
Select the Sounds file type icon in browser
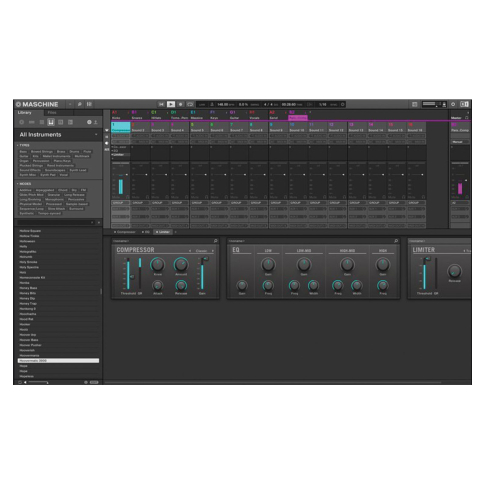[41, 122]
